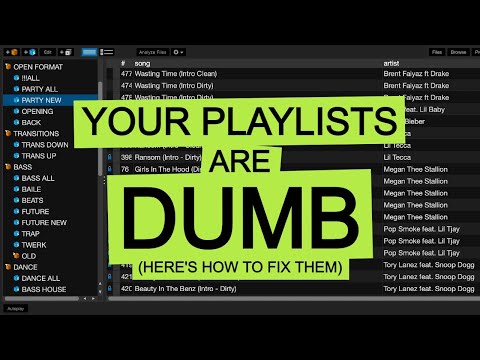The width and height of the screenshot is (480, 360).
Task: Select the !!!ALL smart crate icon
Action: click(16, 78)
